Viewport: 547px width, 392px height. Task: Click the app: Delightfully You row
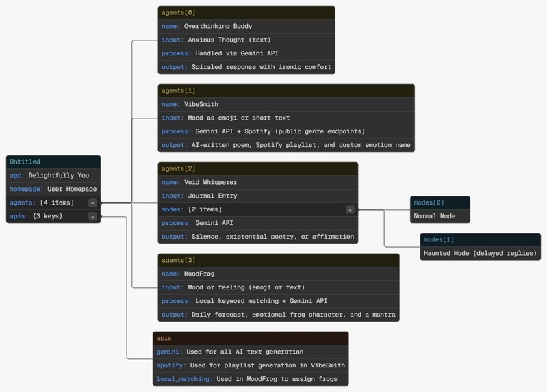pyautogui.click(x=53, y=175)
